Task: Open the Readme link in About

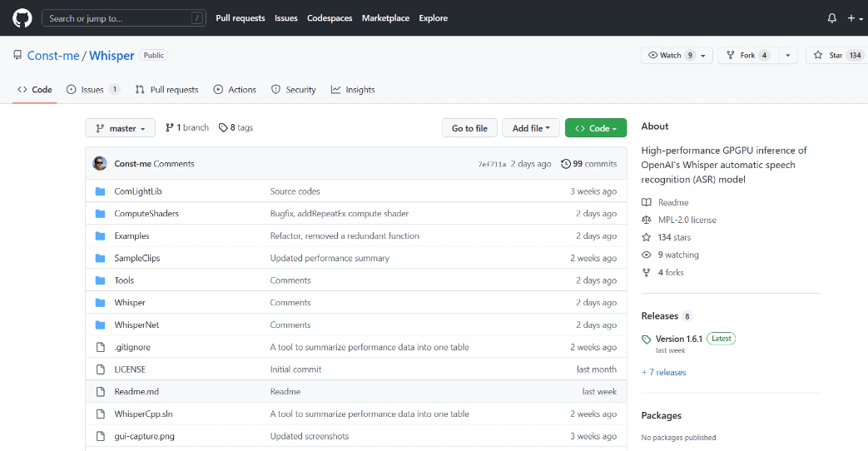Action: [666, 202]
